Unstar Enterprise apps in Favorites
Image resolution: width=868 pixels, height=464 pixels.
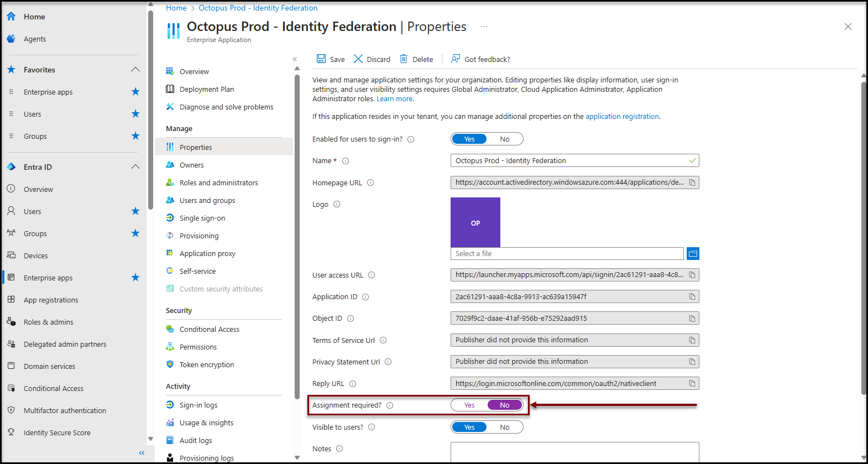(x=135, y=92)
